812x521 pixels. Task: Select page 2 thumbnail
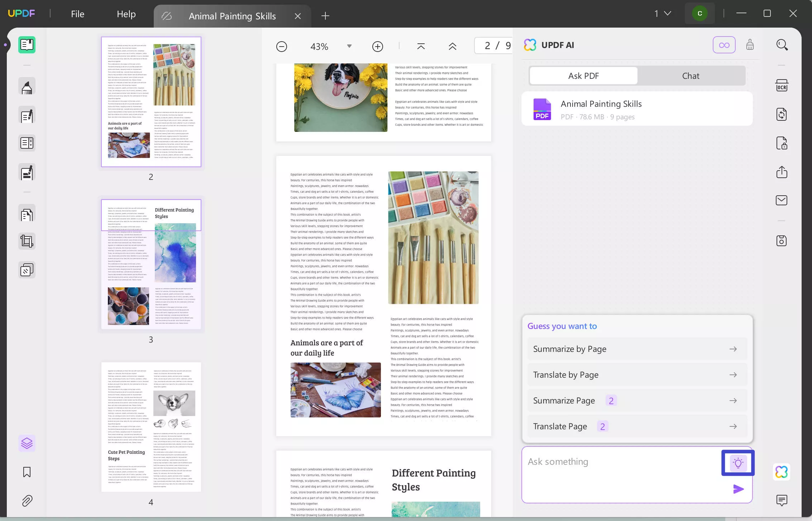(151, 102)
